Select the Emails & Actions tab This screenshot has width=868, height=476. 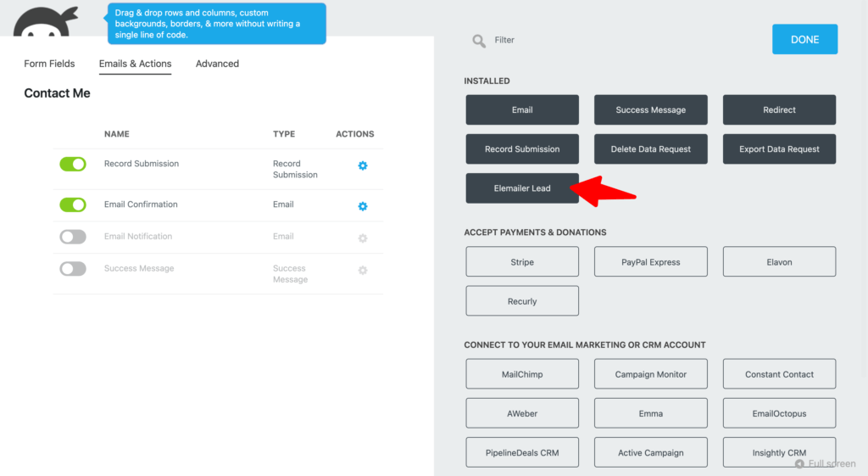point(135,64)
